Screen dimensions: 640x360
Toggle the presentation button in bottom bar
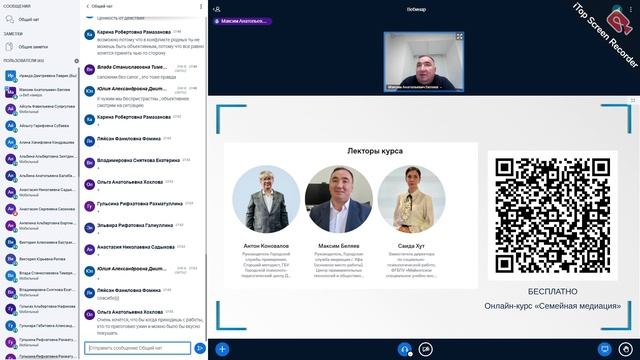tap(604, 349)
